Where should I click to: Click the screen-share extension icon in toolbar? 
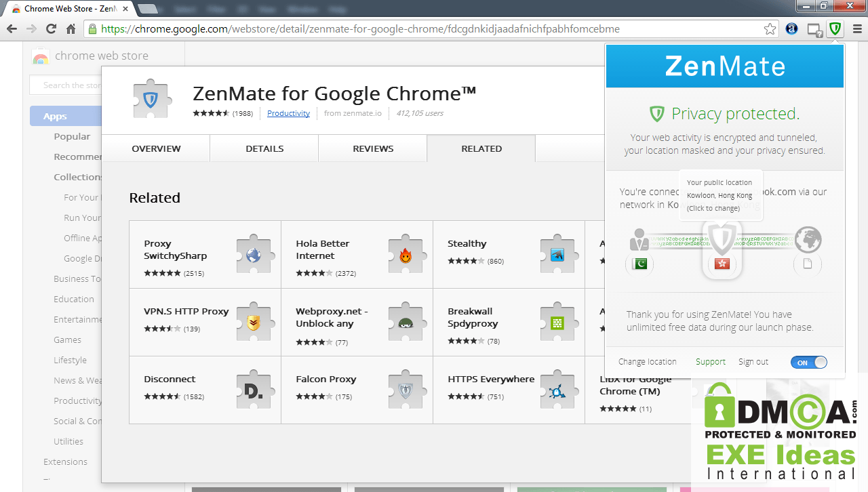coord(814,30)
